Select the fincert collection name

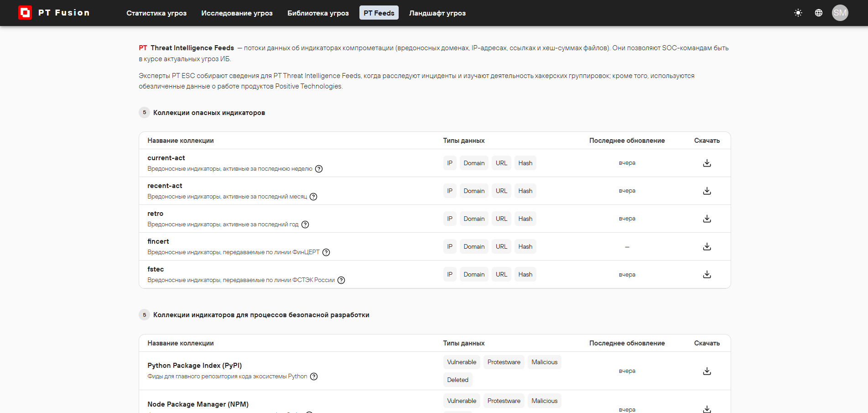pyautogui.click(x=158, y=241)
